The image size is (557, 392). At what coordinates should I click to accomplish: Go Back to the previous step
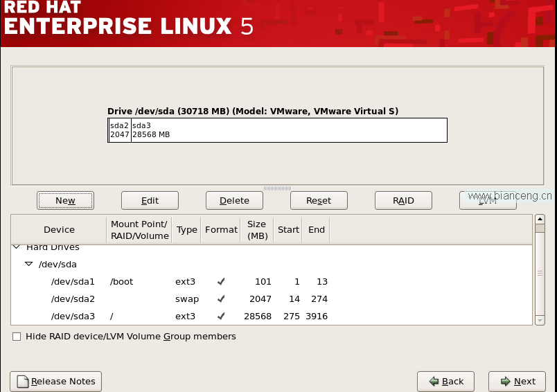click(x=446, y=382)
